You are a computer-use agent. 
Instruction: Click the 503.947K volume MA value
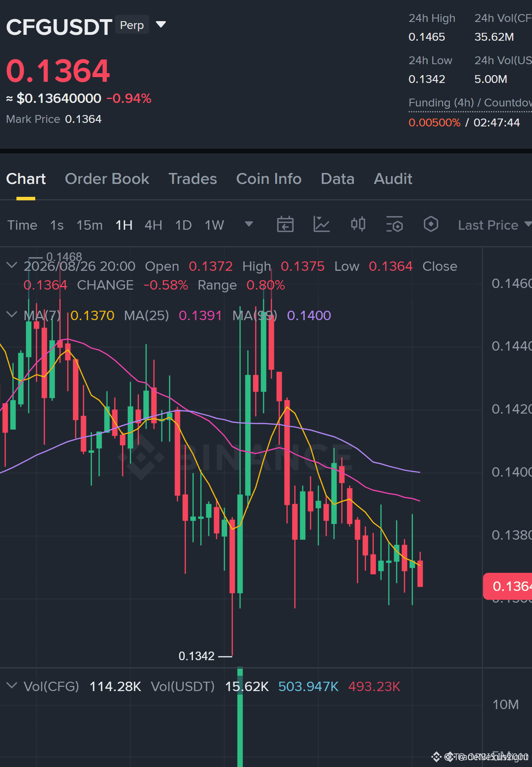pos(308,686)
